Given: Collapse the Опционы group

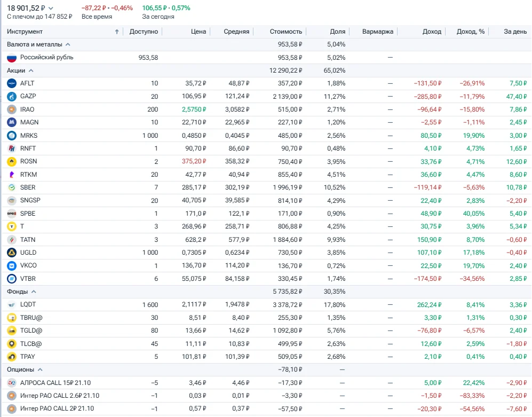Looking at the screenshot, I should [x=40, y=369].
